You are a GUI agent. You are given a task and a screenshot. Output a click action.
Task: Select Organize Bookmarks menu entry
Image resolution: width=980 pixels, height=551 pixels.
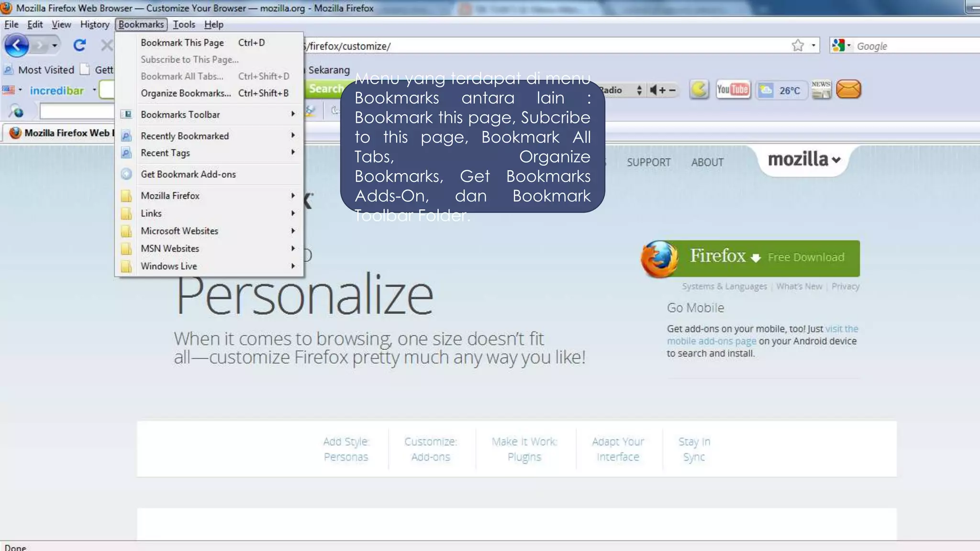[x=209, y=93]
